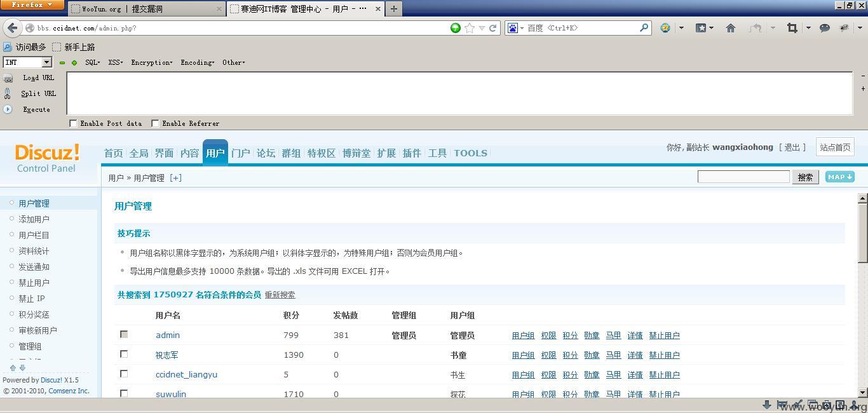This screenshot has width=868, height=413.
Task: Click the green minus icon in HackBar
Action: [62, 63]
